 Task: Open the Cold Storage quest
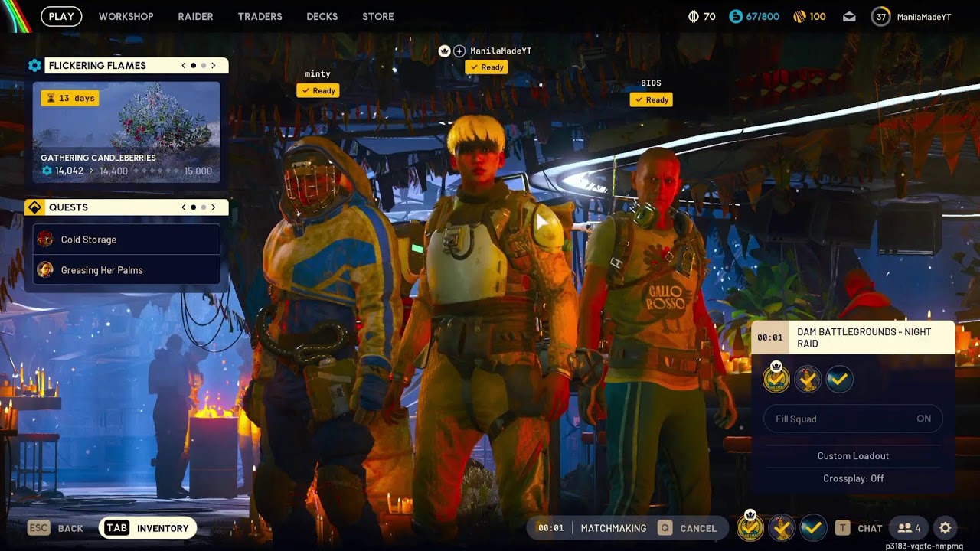click(x=126, y=240)
